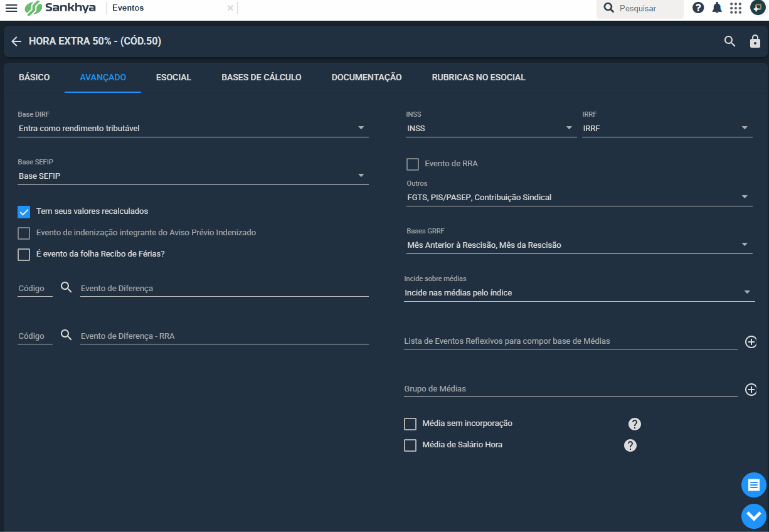Click the blue notes floating button
The image size is (769, 532).
pos(754,485)
